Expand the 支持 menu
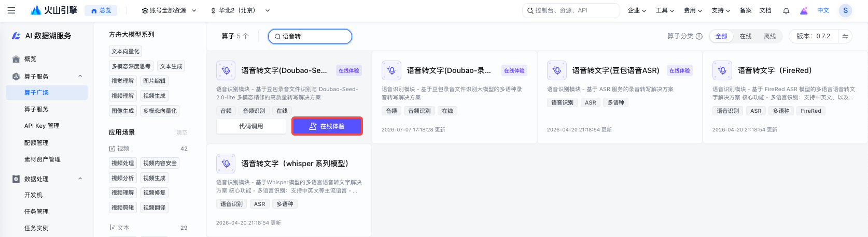 click(721, 10)
